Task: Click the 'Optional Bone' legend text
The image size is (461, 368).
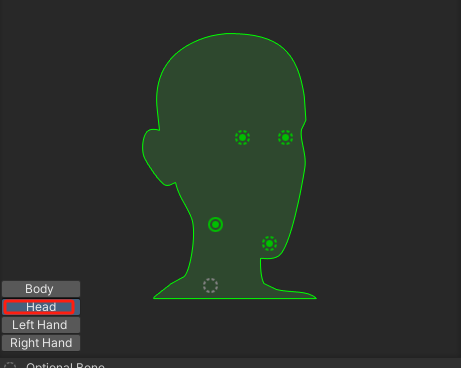Action: [65, 365]
